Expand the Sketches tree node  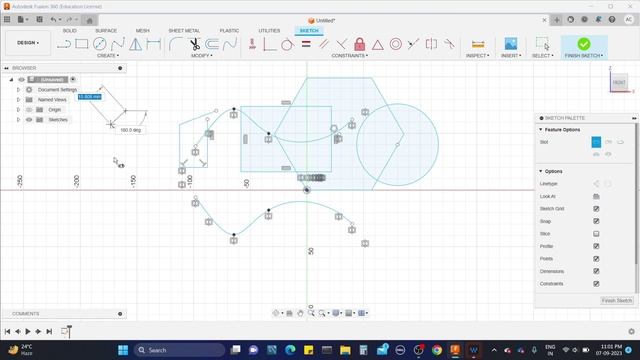[18, 120]
